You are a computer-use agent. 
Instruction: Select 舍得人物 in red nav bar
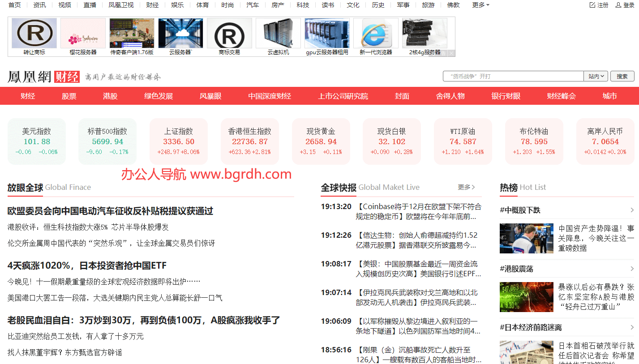pos(450,96)
